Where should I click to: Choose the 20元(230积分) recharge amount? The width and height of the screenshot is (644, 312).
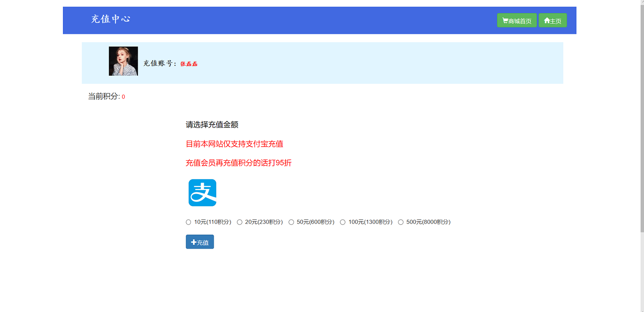tap(239, 222)
